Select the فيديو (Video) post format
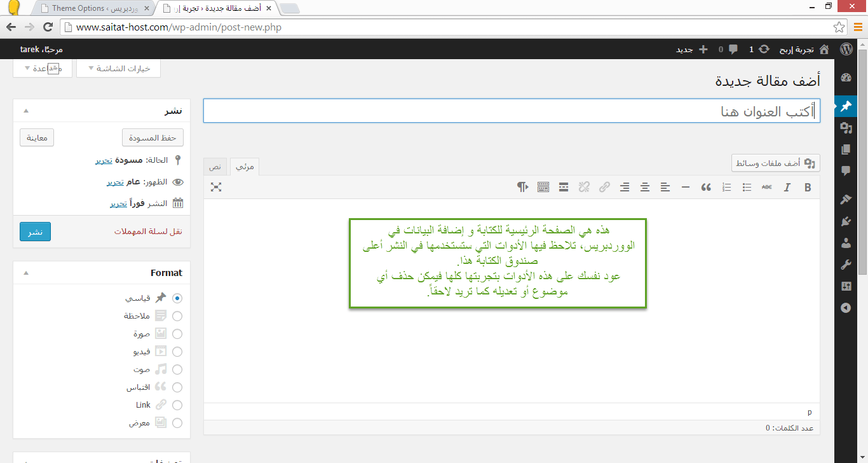Image resolution: width=868 pixels, height=463 pixels. tap(177, 351)
